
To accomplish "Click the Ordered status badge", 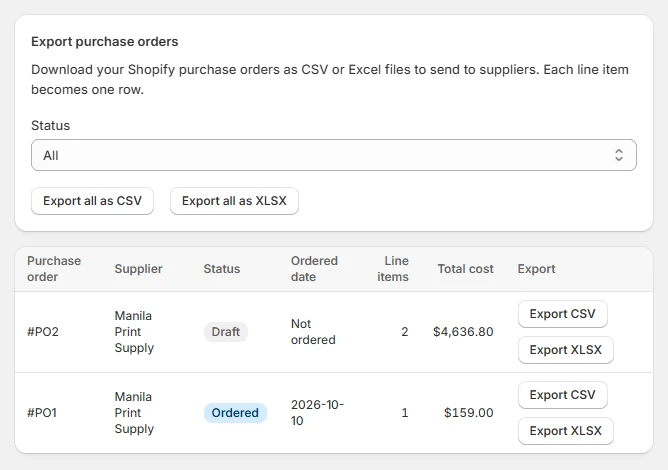I will pyautogui.click(x=235, y=412).
